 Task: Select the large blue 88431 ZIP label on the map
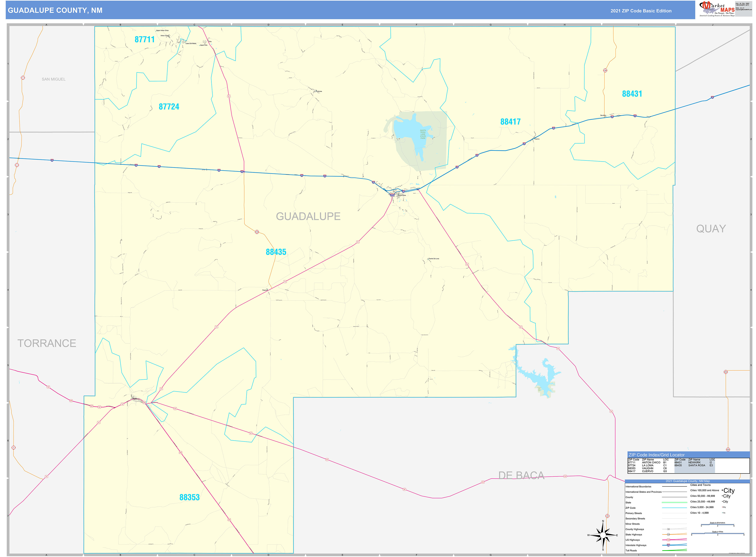tap(632, 94)
